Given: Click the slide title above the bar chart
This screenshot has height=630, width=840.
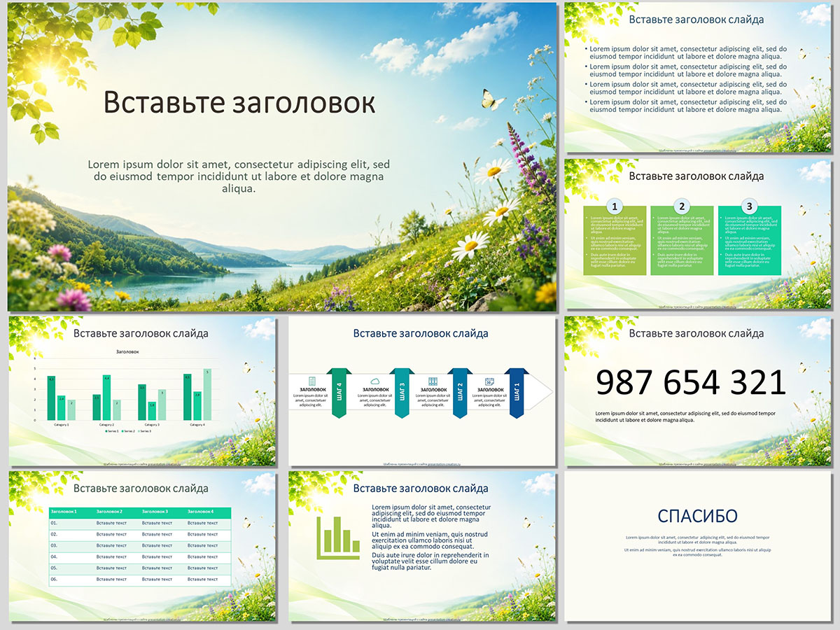Looking at the screenshot, I should coord(141,333).
